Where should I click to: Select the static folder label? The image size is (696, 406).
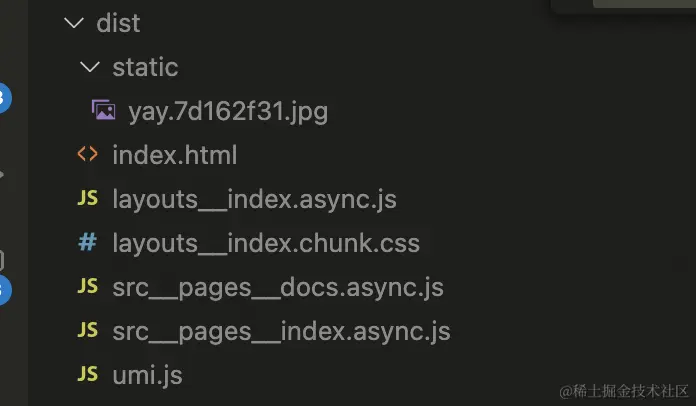tap(145, 67)
